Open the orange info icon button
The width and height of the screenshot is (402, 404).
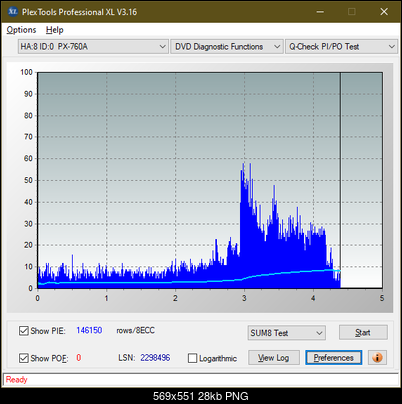377,358
